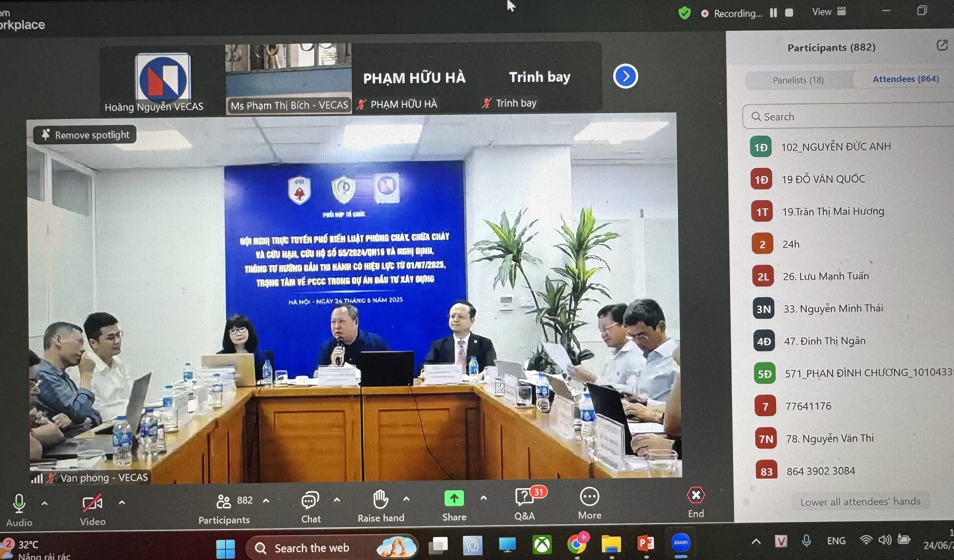The height and width of the screenshot is (560, 954).
Task: Expand the Audio options caret
Action: tap(44, 503)
